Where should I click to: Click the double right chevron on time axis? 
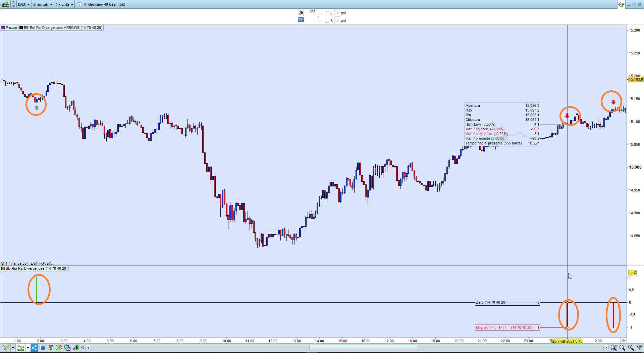point(623,341)
